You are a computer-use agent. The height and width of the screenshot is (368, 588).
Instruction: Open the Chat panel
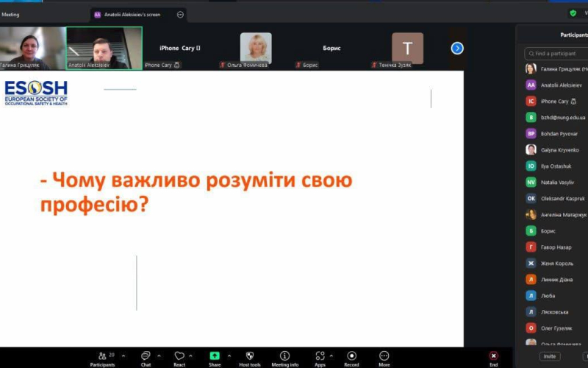146,355
